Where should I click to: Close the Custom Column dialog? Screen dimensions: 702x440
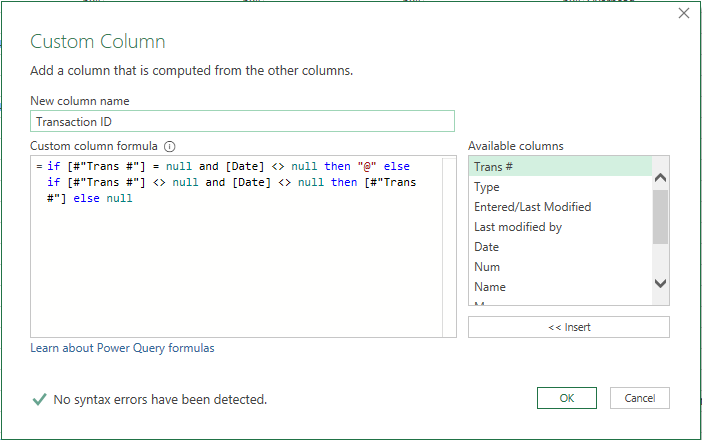tap(684, 14)
